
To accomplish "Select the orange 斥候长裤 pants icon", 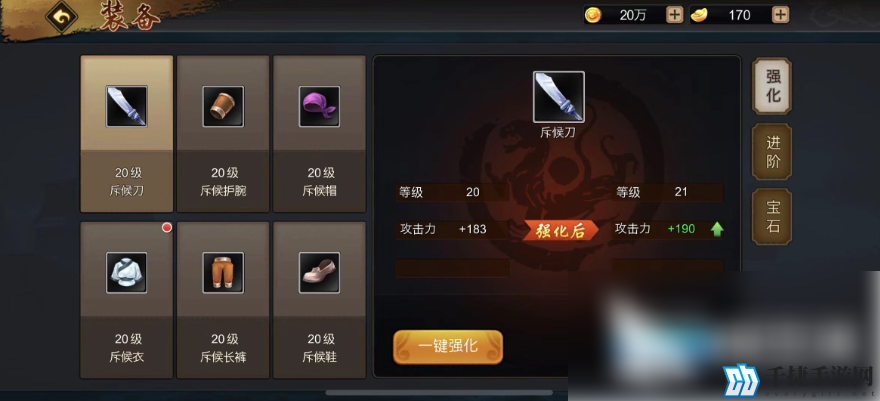I will click(x=223, y=273).
